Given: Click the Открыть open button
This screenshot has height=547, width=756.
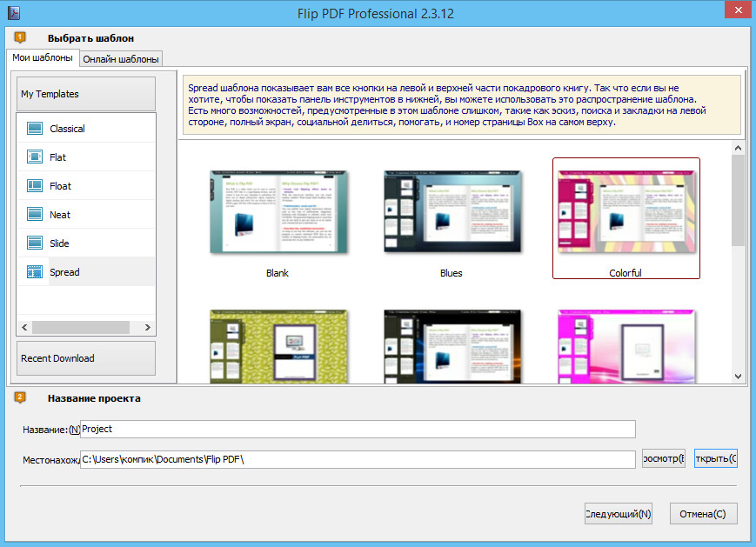Looking at the screenshot, I should click(716, 458).
